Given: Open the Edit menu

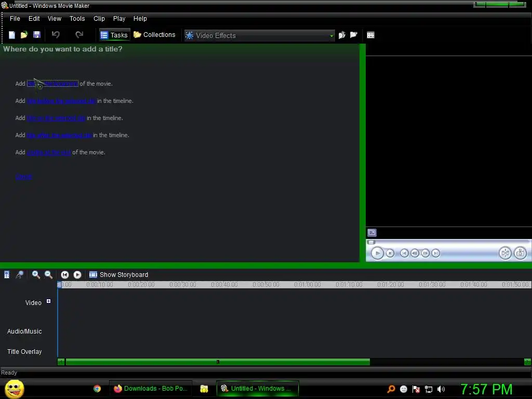Looking at the screenshot, I should (34, 19).
